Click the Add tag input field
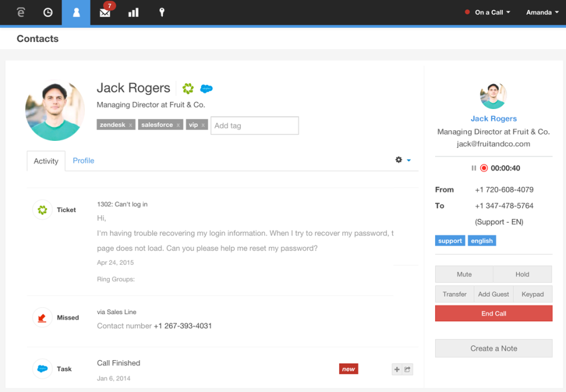The image size is (566, 392). click(254, 126)
